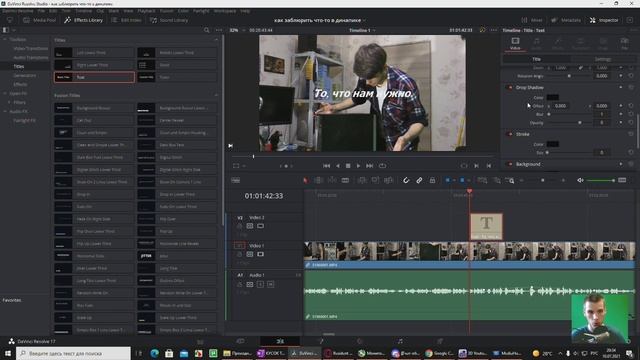Toggle Position Lock padlock icon

[432, 180]
